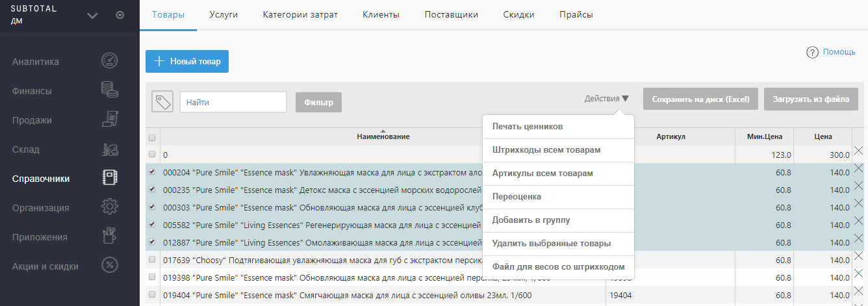The height and width of the screenshot is (306, 868).
Task: Click the Найти search input field
Action: point(233,102)
